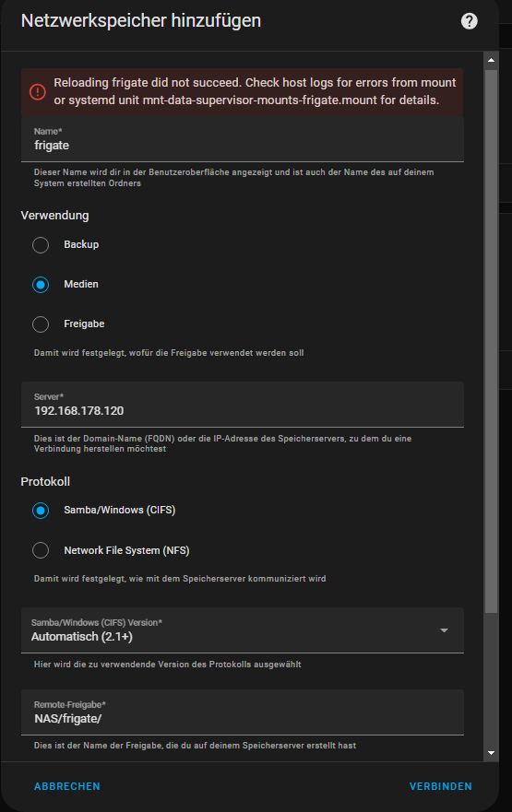Click the Medien label text
Image resolution: width=512 pixels, height=812 pixels.
pyautogui.click(x=81, y=284)
